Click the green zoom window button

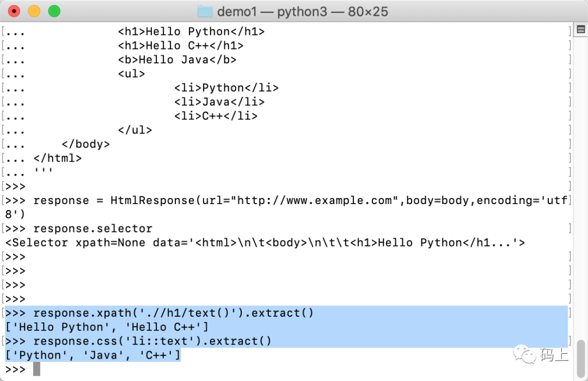coord(54,11)
